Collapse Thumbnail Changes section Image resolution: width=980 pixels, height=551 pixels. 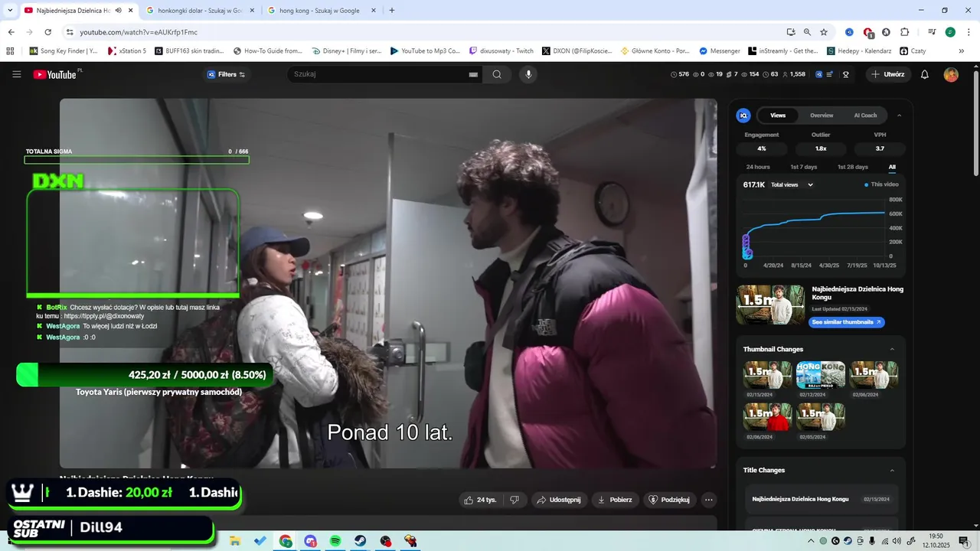click(x=892, y=349)
